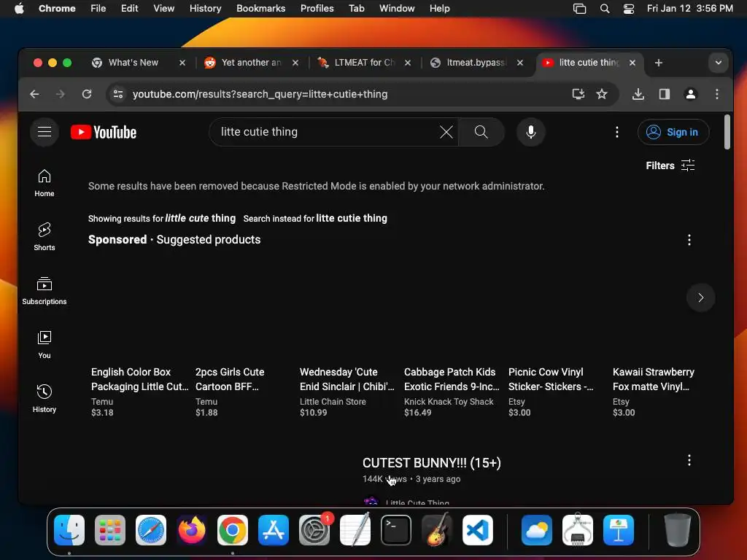Clear the search box with the X icon

tap(446, 132)
